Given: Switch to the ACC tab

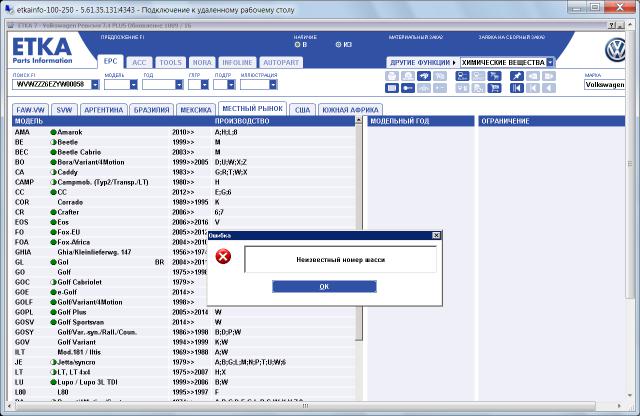Looking at the screenshot, I should pyautogui.click(x=139, y=62).
